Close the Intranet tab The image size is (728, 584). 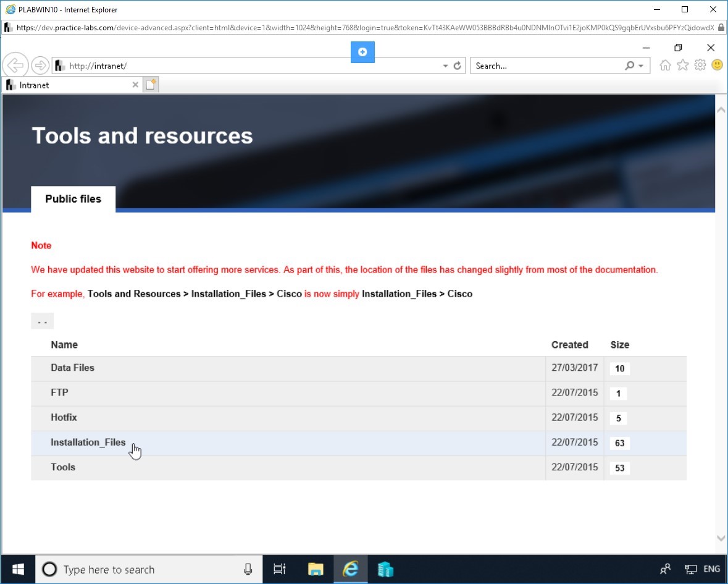tap(135, 85)
